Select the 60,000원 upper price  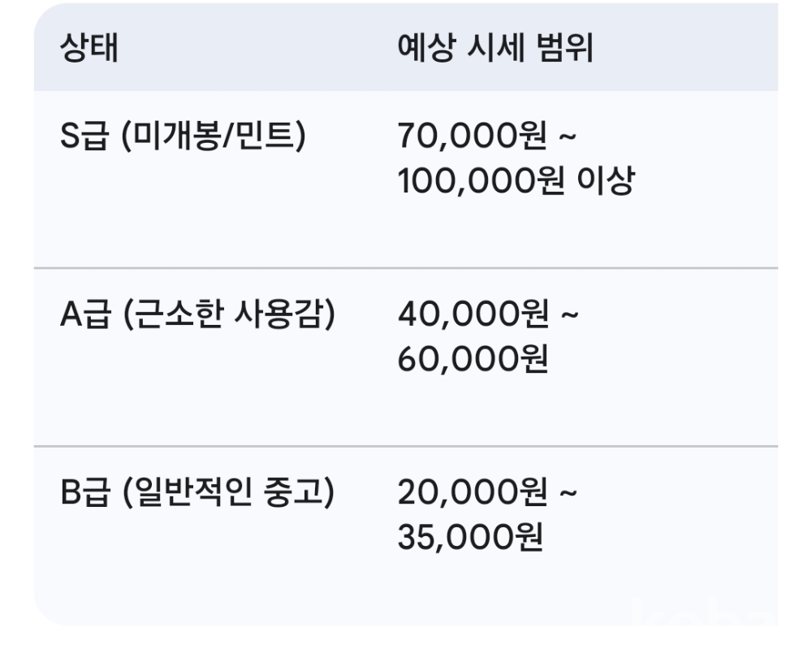[x=473, y=360]
